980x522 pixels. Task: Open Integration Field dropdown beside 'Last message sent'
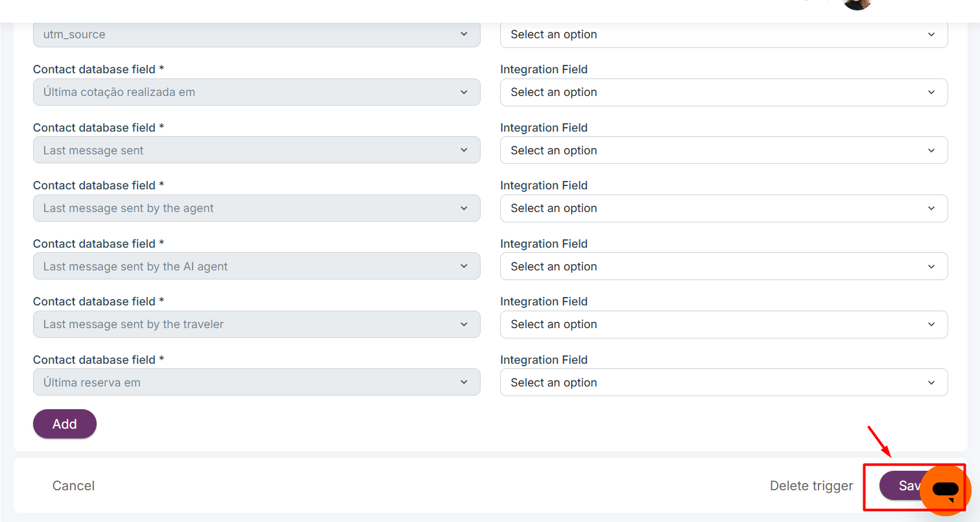click(724, 150)
